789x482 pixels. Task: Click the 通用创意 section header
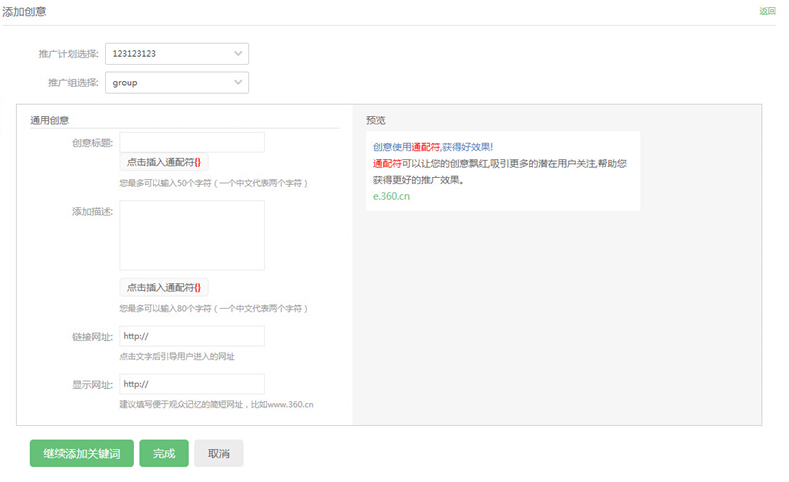click(x=49, y=120)
